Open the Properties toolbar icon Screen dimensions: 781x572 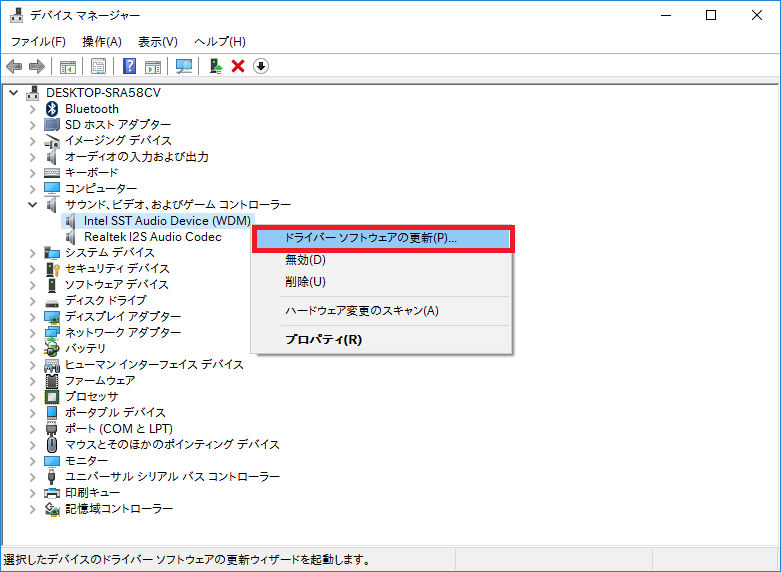pos(98,66)
